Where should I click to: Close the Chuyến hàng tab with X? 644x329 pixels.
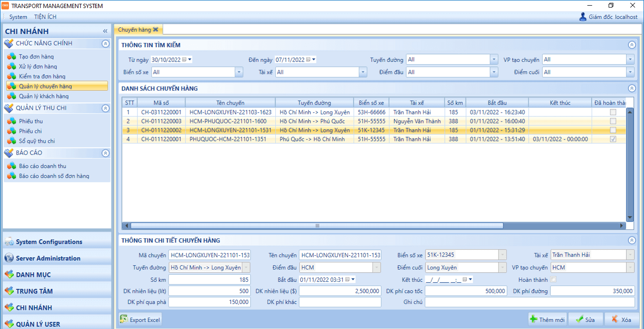155,29
